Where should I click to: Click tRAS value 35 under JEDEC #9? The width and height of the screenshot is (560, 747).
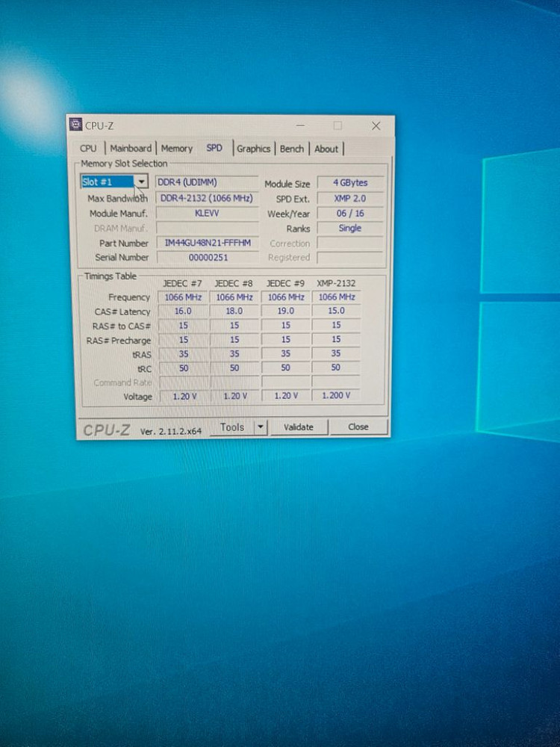[285, 353]
